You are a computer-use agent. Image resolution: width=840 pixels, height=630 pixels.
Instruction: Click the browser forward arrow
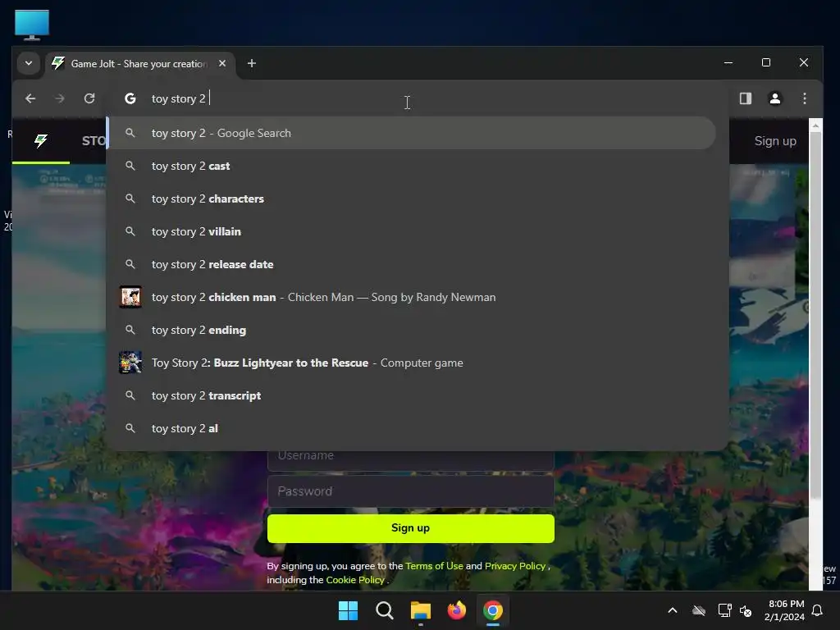[59, 98]
